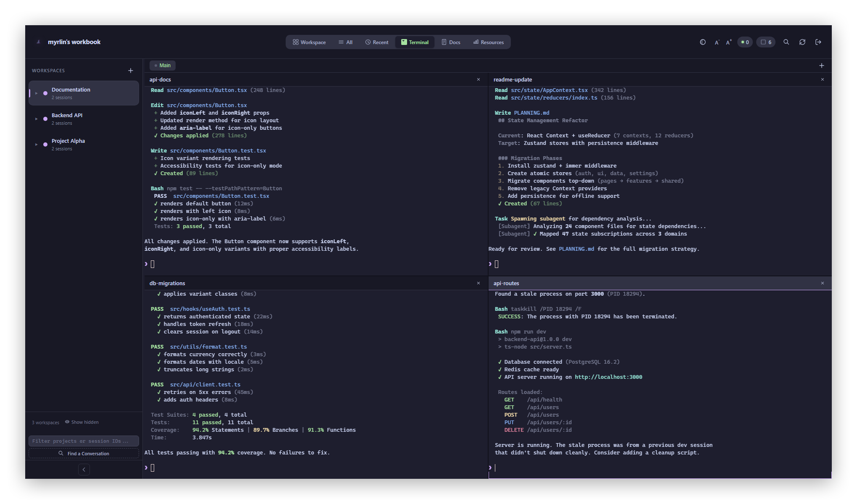Click the WORKSPACES sidebar heading

(x=48, y=71)
